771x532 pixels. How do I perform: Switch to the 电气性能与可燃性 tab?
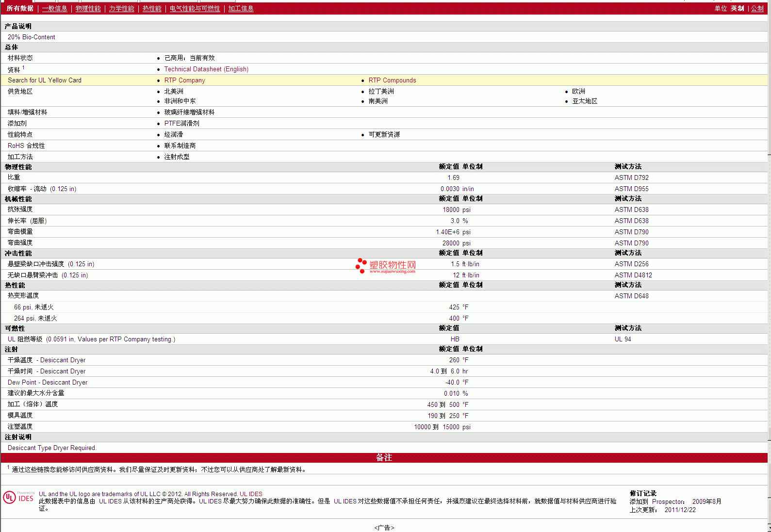tap(195, 8)
